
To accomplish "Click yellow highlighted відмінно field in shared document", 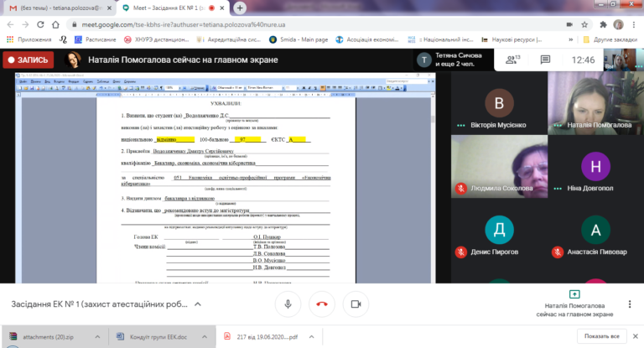I will tap(175, 140).
